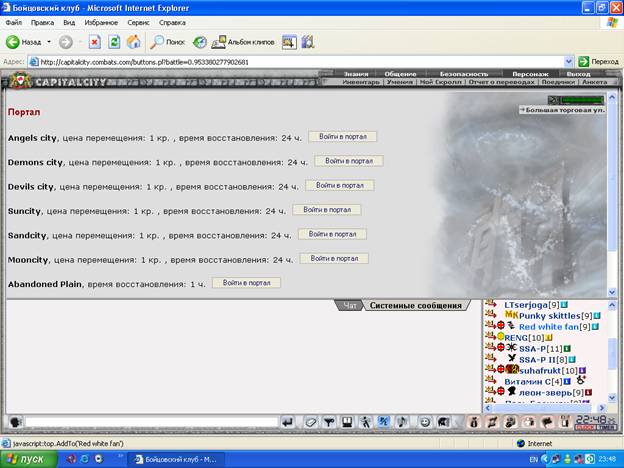Switch to the Системные сообщения tab
Image resolution: width=624 pixels, height=468 pixels.
[x=416, y=306]
